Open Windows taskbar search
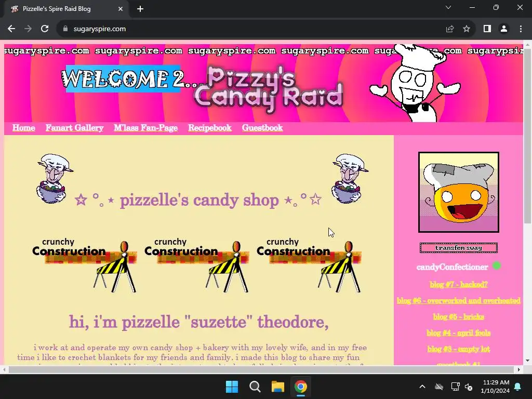532x399 pixels. click(255, 387)
